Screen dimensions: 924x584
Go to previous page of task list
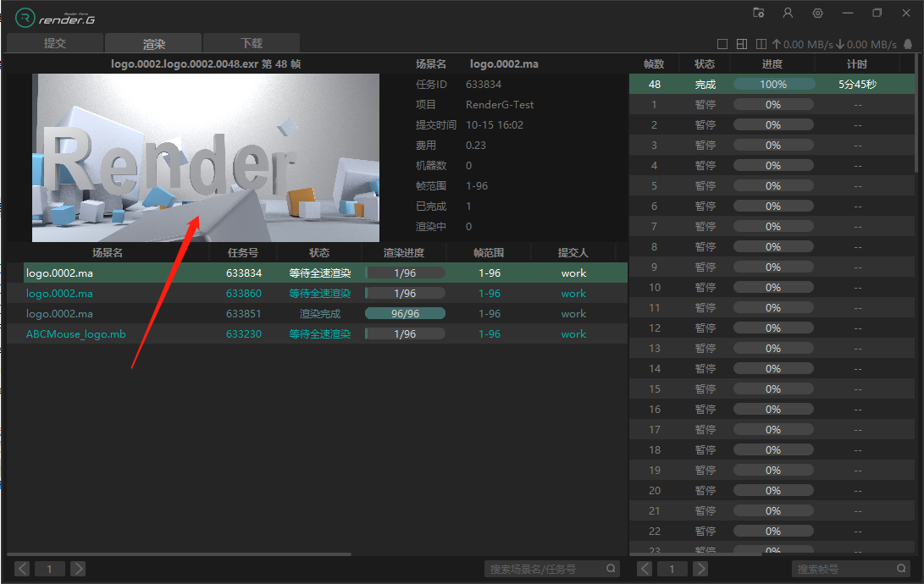tap(22, 569)
